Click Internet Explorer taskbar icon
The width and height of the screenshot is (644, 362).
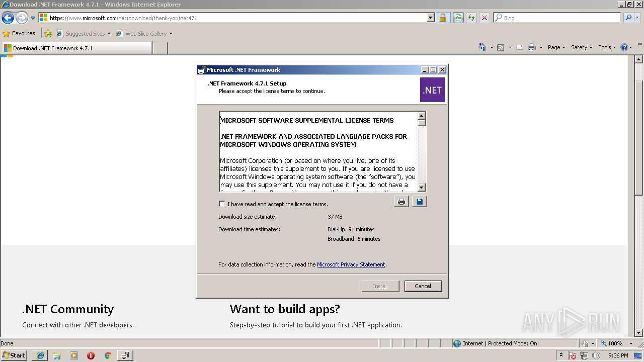[40, 355]
